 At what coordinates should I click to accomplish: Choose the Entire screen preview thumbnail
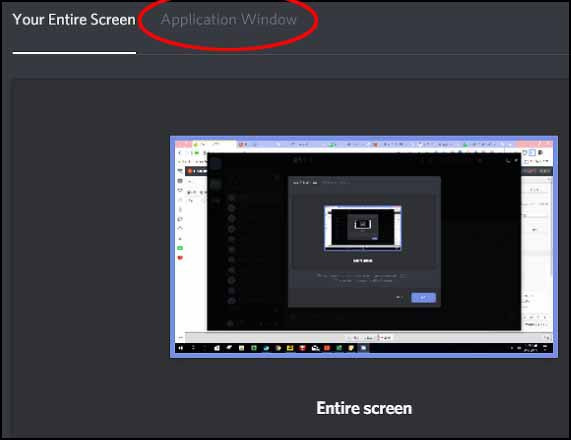364,247
